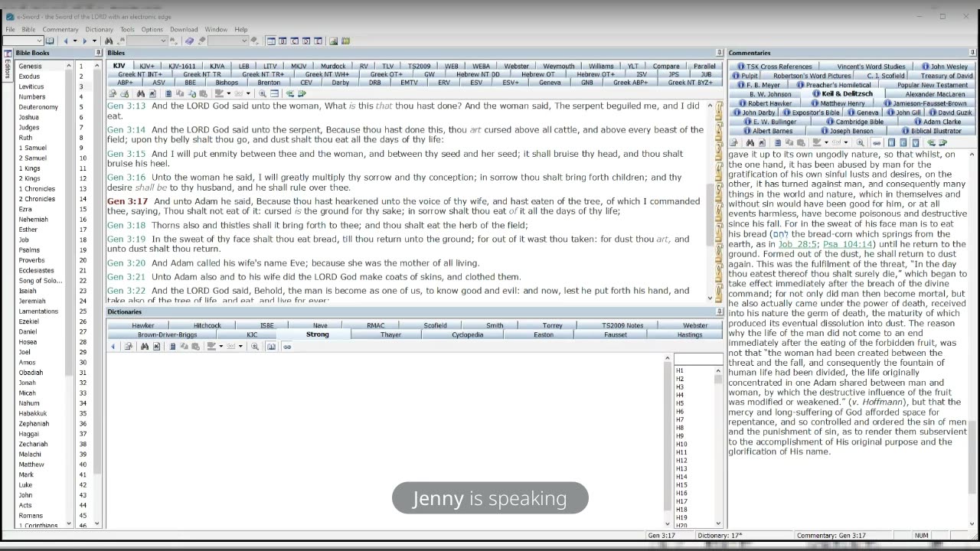Follow the Job 28:5 reference link

[798, 244]
